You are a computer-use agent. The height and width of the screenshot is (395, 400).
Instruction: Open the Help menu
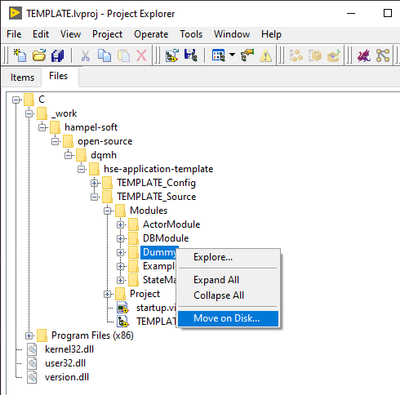[271, 34]
